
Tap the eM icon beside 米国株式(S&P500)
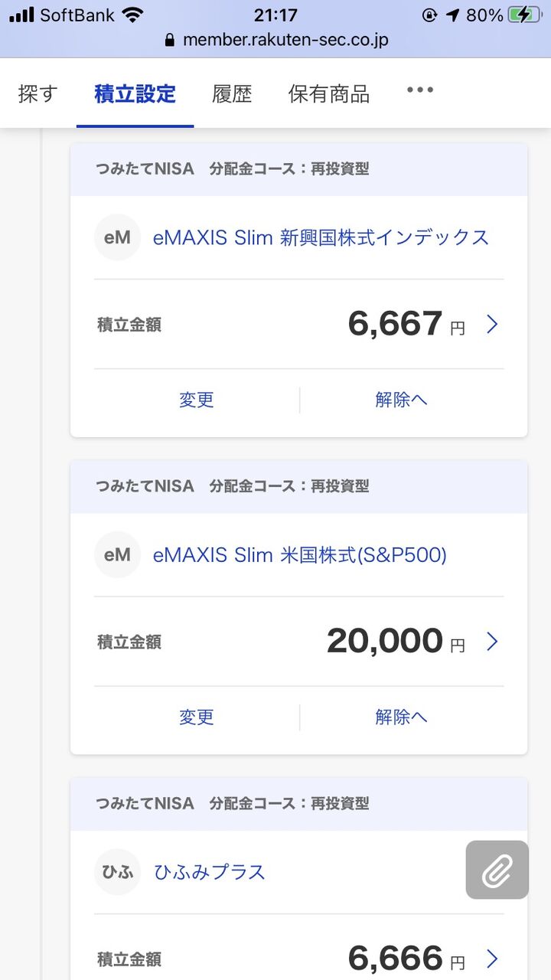[117, 554]
